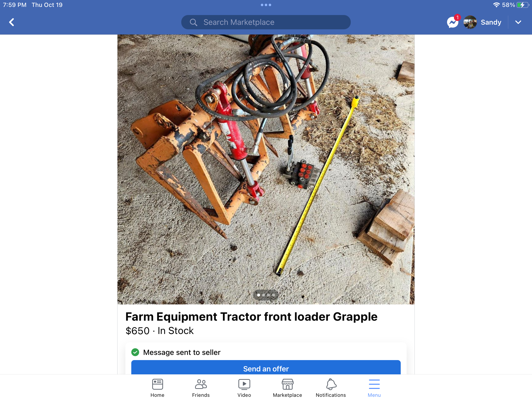Open the Menu hamburger icon
The height and width of the screenshot is (399, 532).
[x=374, y=388]
